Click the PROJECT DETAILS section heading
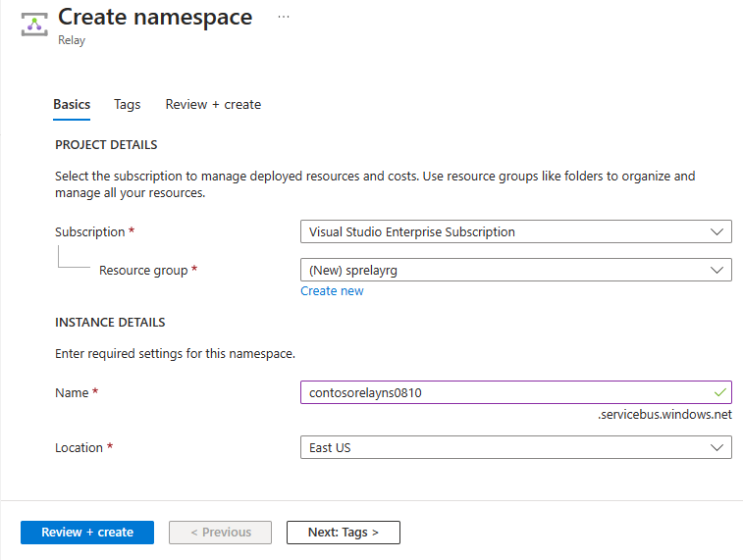This screenshot has width=743, height=560. click(x=106, y=144)
